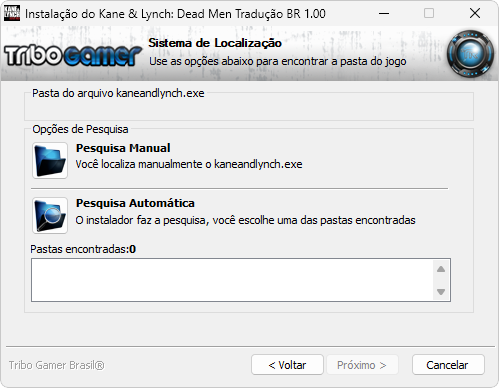Click the Pesquisa Manual folder icon
The height and width of the screenshot is (388, 499).
pyautogui.click(x=50, y=160)
